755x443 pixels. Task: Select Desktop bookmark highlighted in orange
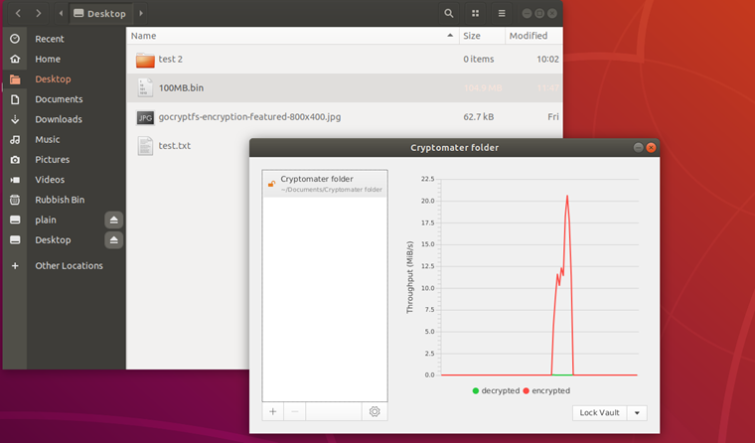(64, 79)
